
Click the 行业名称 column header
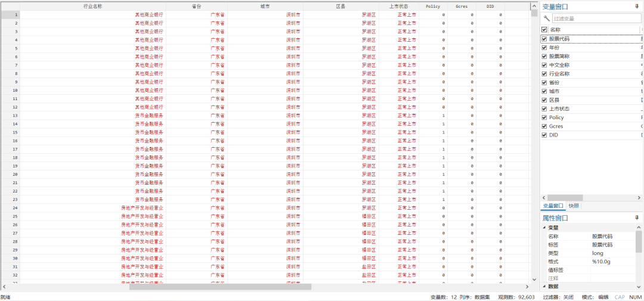pos(93,6)
